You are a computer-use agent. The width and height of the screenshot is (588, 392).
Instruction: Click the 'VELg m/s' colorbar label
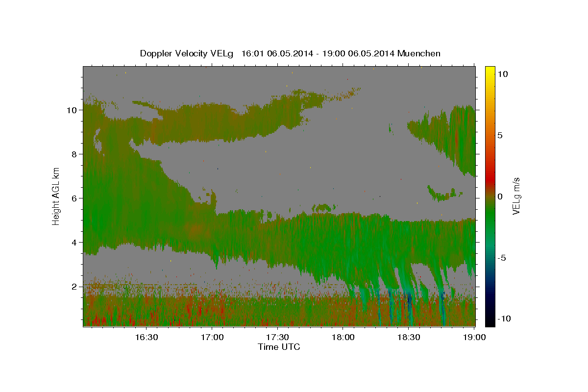coord(516,196)
